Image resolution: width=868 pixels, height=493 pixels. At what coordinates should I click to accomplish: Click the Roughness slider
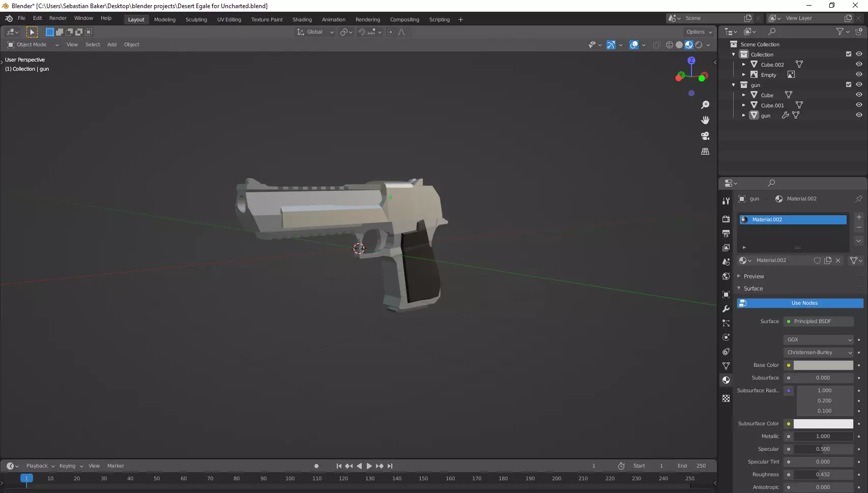[x=823, y=474]
